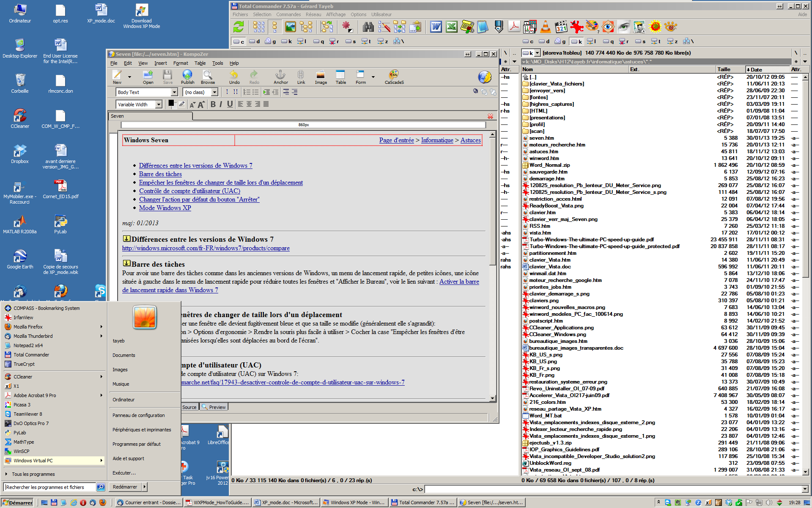Expand the Mozilla Firefox submenu arrow
This screenshot has width=812, height=508.
[x=101, y=327]
